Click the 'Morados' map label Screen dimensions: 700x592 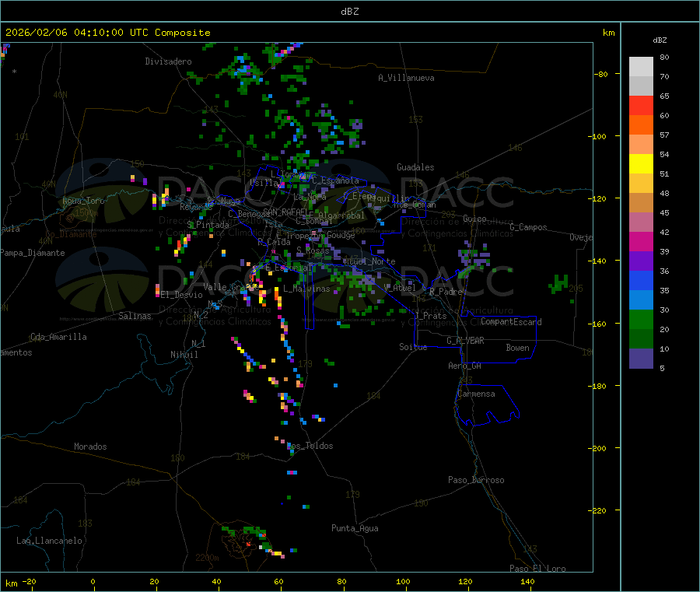pyautogui.click(x=91, y=447)
